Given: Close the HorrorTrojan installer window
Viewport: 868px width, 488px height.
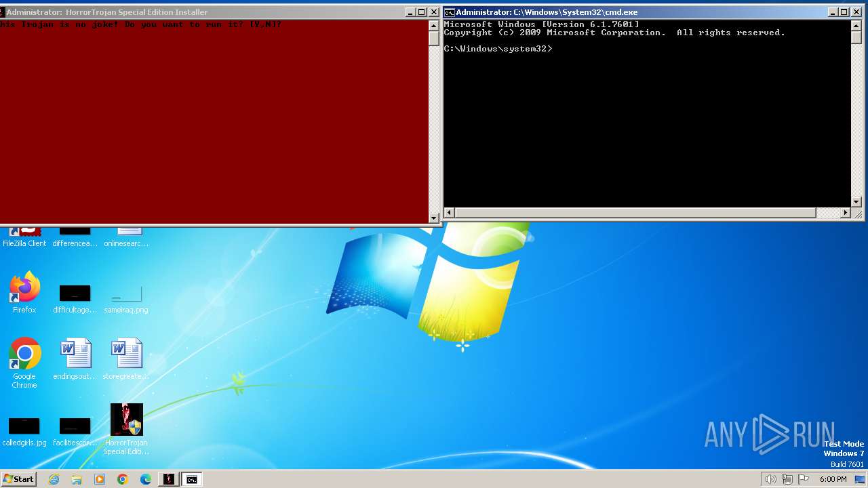Looking at the screenshot, I should (433, 12).
